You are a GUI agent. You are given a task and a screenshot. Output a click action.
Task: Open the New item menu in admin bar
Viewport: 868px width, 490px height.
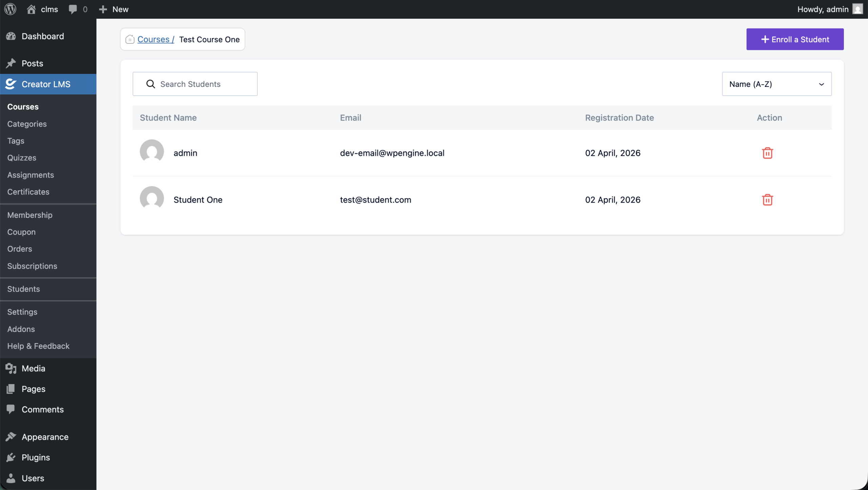113,9
